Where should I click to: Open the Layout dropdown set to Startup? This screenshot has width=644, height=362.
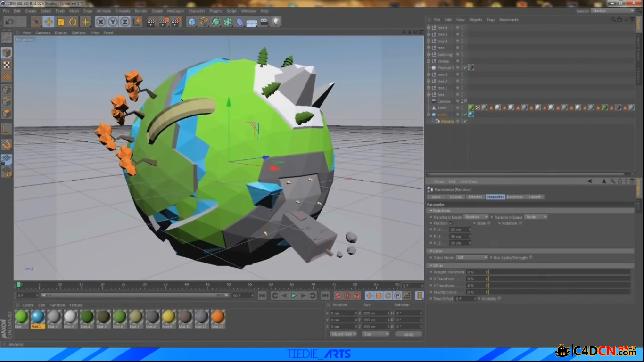click(612, 11)
